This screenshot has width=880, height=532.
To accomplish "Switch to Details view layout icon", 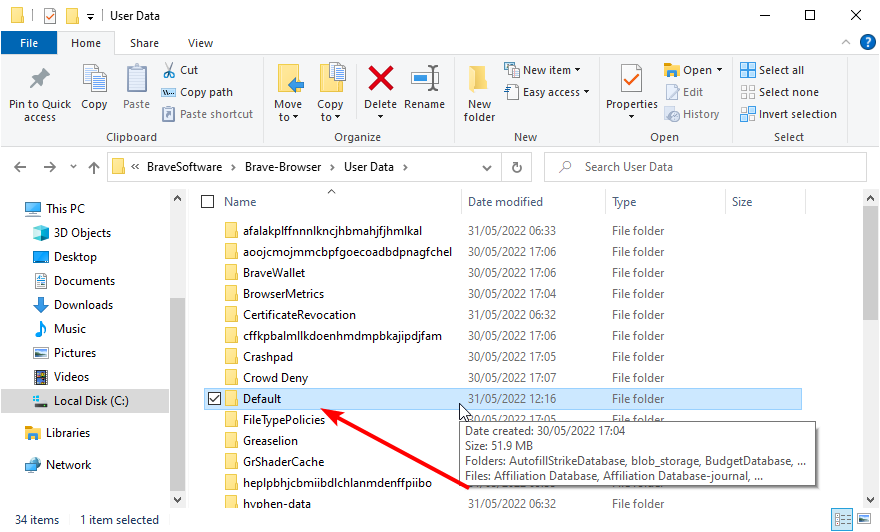I will tap(842, 519).
